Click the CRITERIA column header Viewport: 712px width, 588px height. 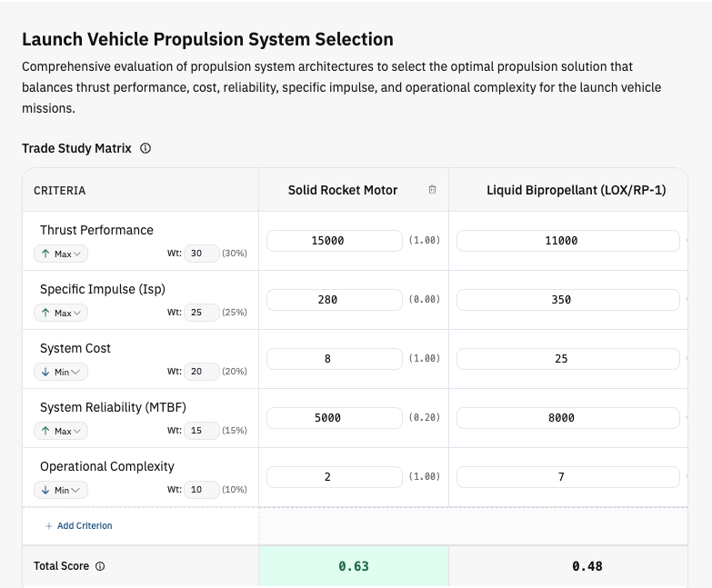tap(59, 191)
